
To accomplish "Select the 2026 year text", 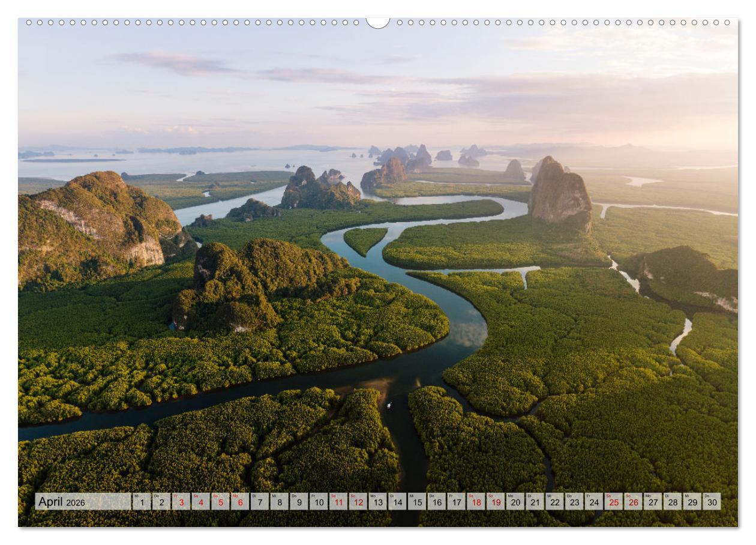I will (x=76, y=503).
